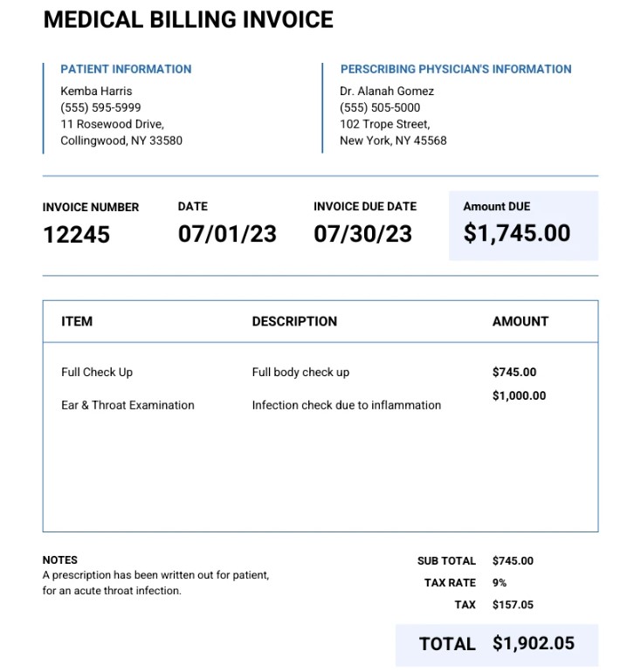Click the Infection check due to inflammation description
The width and height of the screenshot is (641, 672).
[x=347, y=405]
